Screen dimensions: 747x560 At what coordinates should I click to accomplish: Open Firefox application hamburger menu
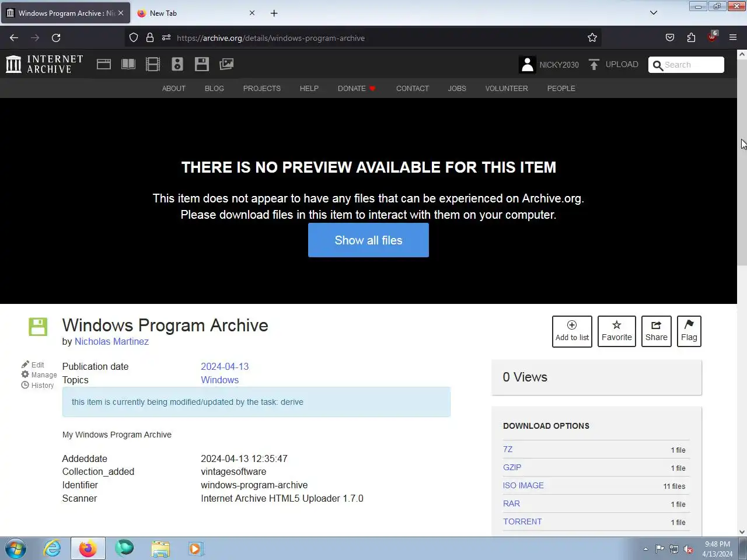[x=733, y=38]
